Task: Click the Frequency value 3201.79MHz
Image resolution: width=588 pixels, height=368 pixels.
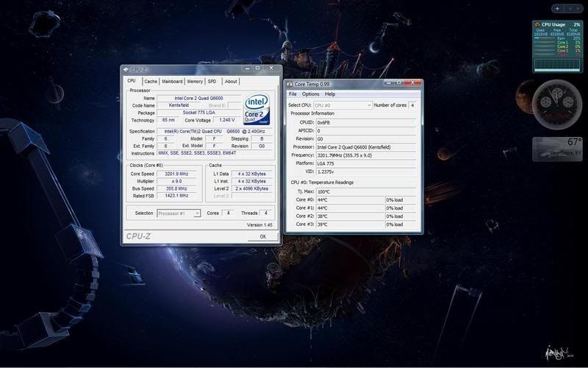Action: (x=365, y=155)
